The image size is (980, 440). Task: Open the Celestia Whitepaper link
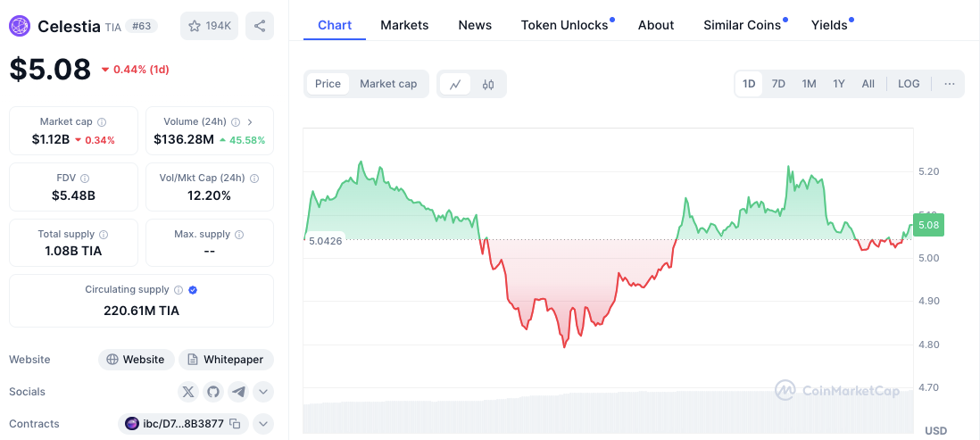(x=226, y=360)
